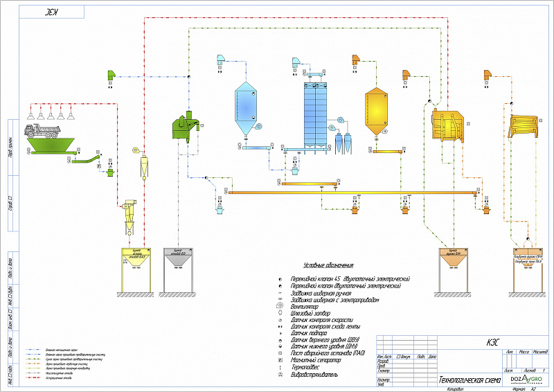Select the 'КЗС' title block text
This screenshot has height=392, width=554.
(x=493, y=343)
